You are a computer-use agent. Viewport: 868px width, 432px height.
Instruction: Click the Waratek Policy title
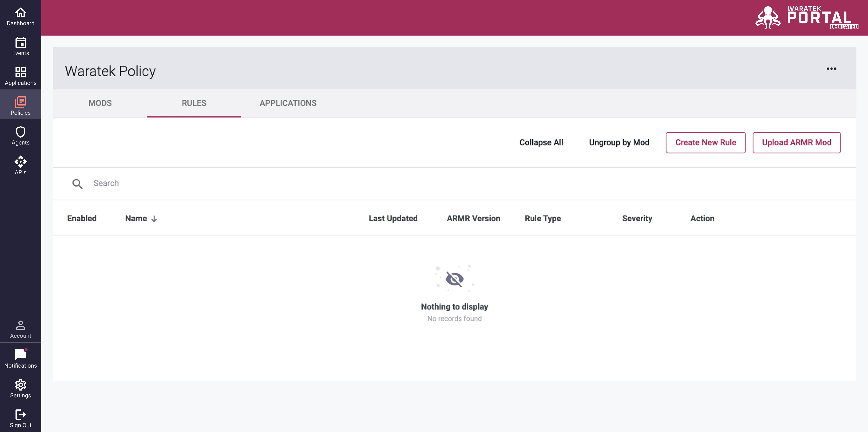pos(110,71)
